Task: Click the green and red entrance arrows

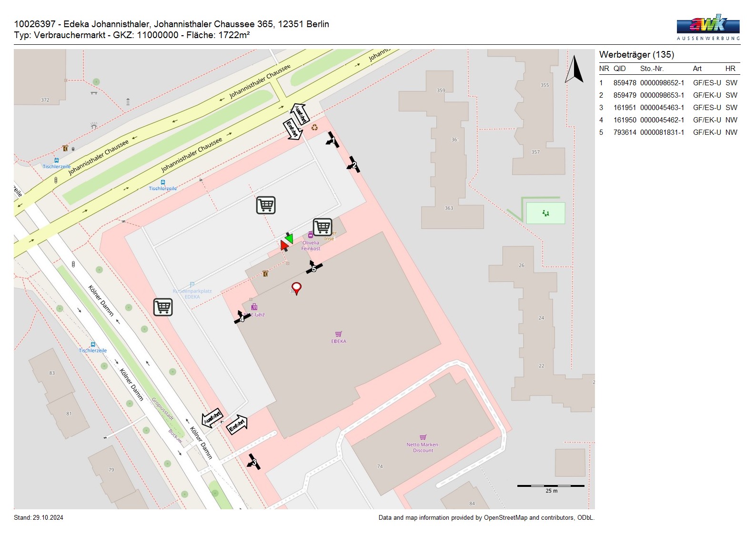Action: 286,242
